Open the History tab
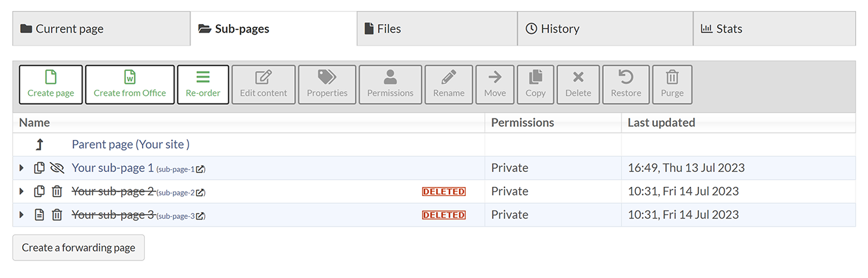This screenshot has width=868, height=278. click(605, 29)
